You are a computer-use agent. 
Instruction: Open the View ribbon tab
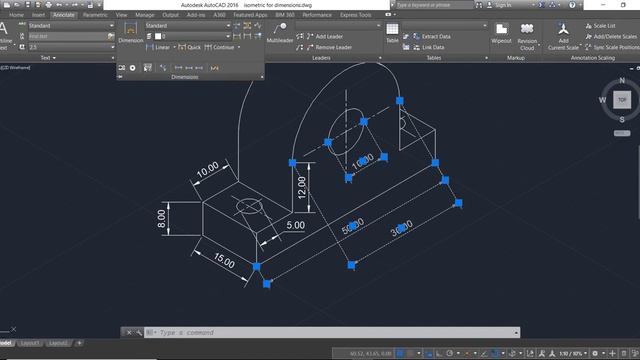pyautogui.click(x=121, y=15)
